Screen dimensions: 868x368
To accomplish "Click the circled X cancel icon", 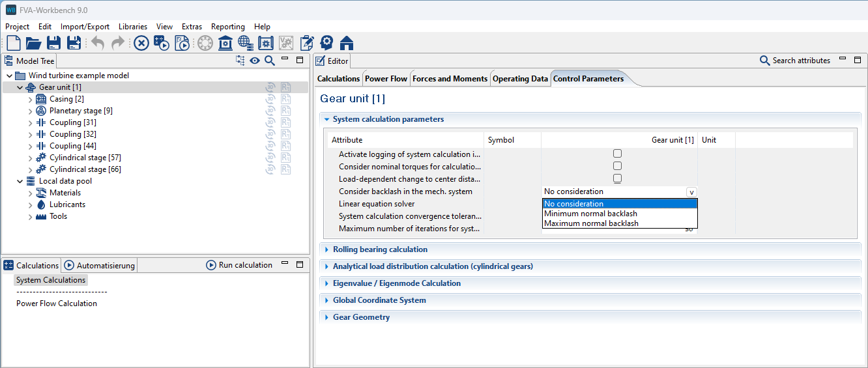I will pos(141,43).
